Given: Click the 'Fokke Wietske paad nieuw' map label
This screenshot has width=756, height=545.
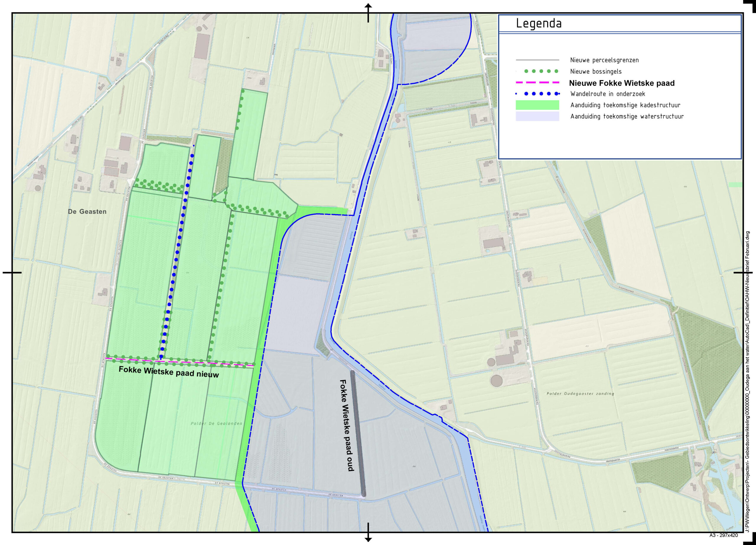Looking at the screenshot, I should pyautogui.click(x=169, y=372).
